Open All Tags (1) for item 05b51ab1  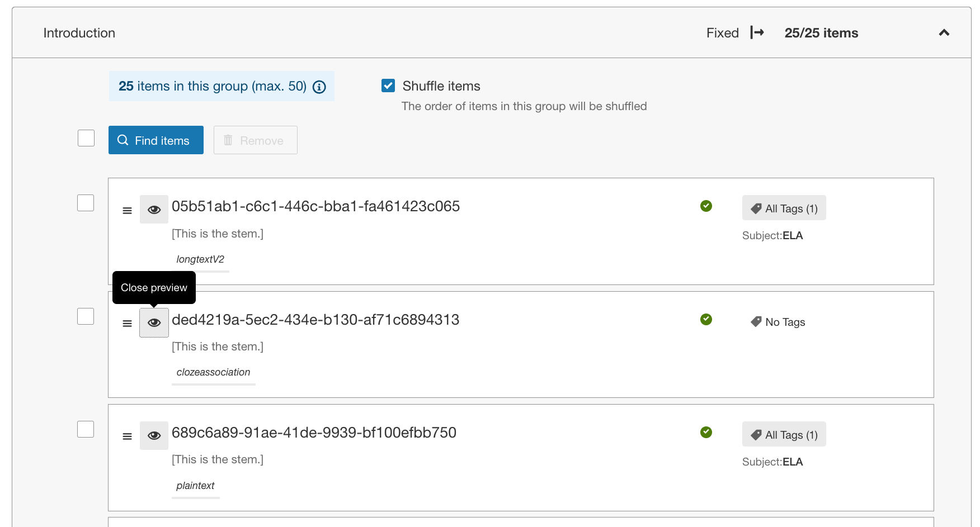click(784, 208)
